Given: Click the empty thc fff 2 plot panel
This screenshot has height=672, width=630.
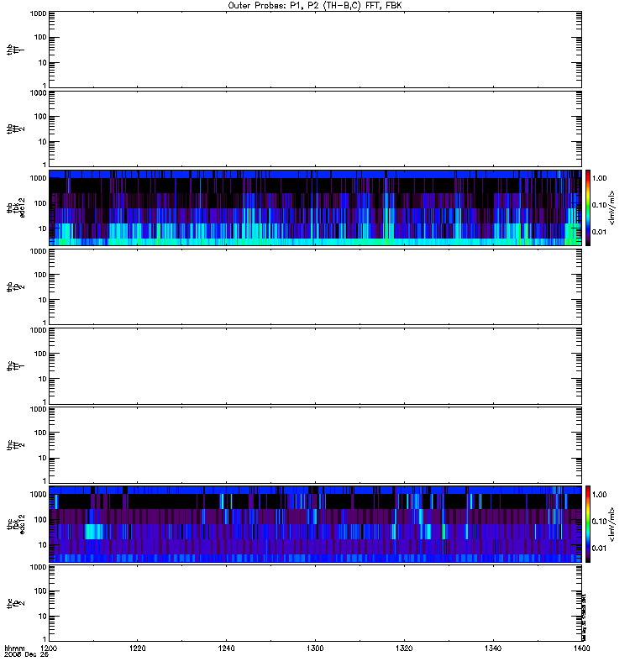Looking at the screenshot, I should pos(315,445).
